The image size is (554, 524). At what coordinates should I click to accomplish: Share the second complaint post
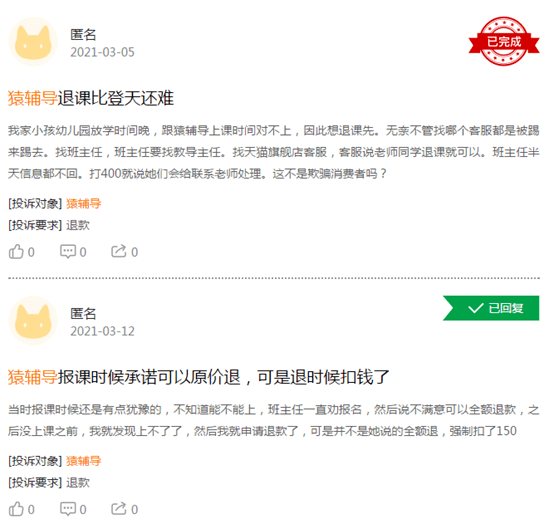(x=124, y=509)
